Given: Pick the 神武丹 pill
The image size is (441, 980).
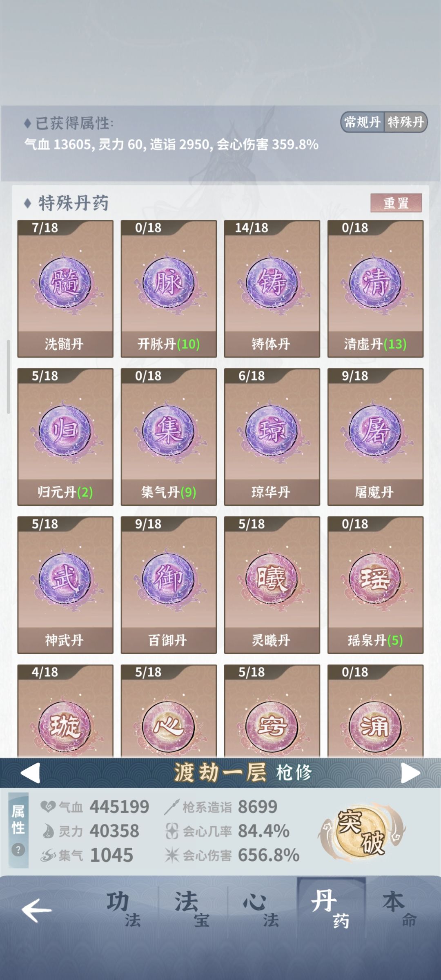Looking at the screenshot, I should point(65,585).
